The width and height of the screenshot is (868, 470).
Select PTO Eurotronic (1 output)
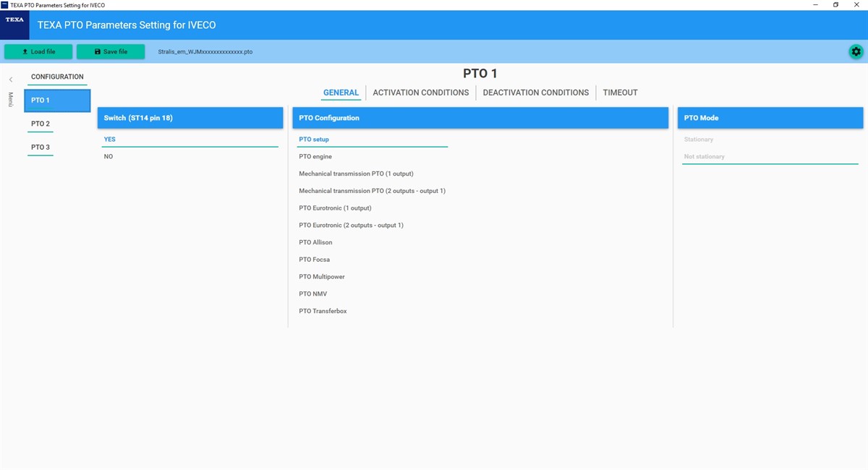[x=335, y=208]
